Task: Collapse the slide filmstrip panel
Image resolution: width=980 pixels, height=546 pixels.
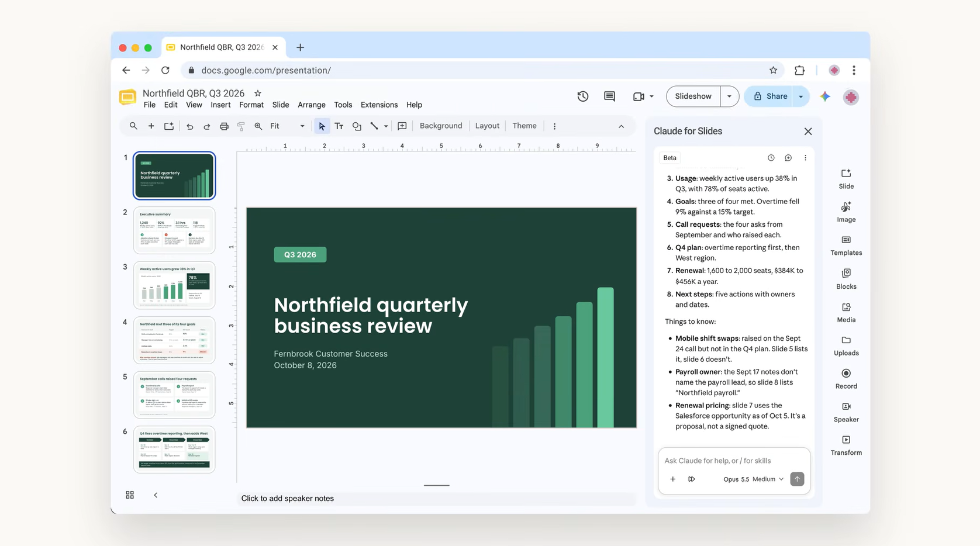Action: (x=156, y=495)
